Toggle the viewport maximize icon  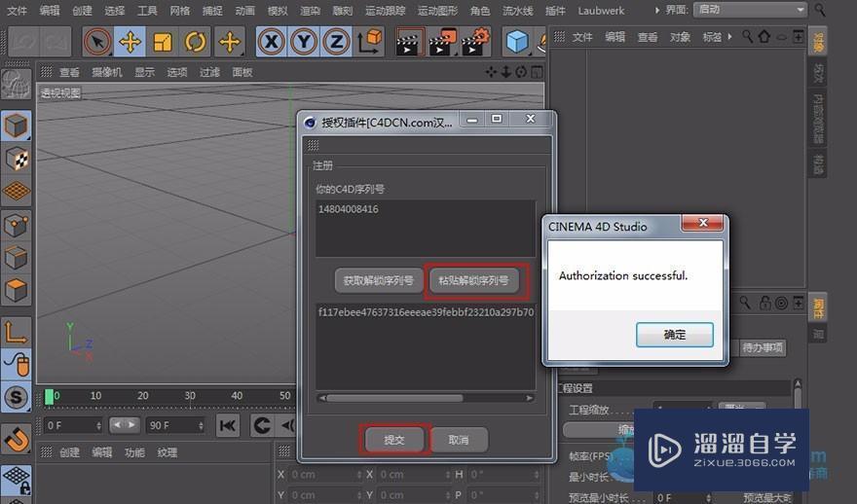point(538,72)
